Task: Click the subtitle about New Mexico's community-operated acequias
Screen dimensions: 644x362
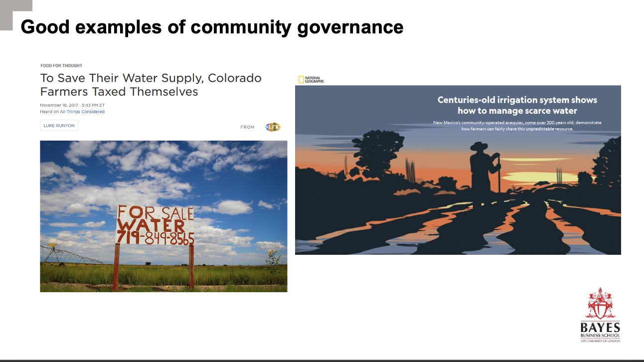Action: click(517, 126)
